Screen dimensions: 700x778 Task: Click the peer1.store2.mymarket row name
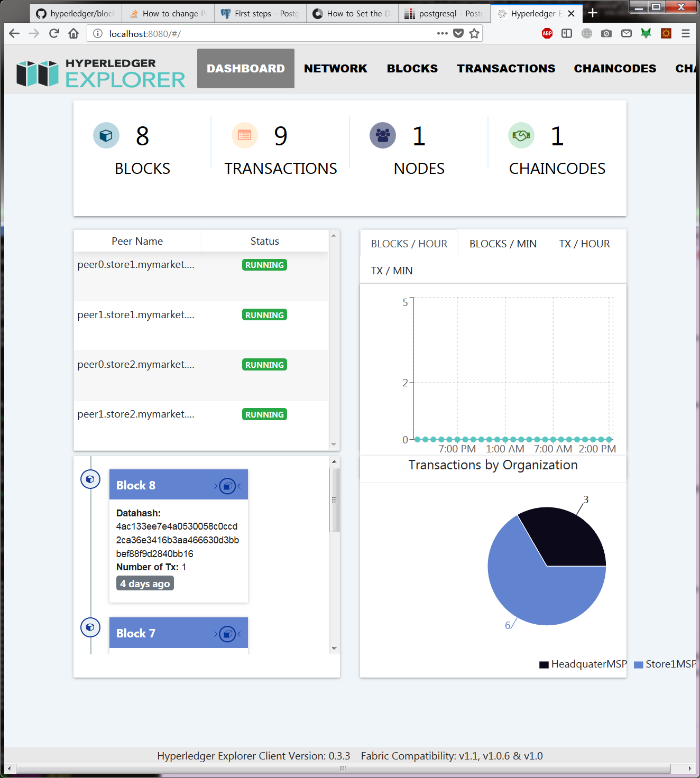click(136, 414)
